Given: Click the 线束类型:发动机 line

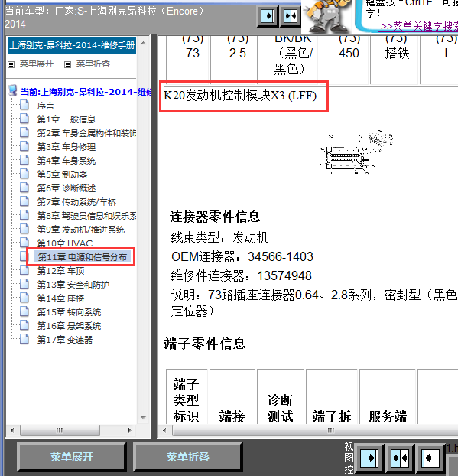Looking at the screenshot, I should coord(219,237).
